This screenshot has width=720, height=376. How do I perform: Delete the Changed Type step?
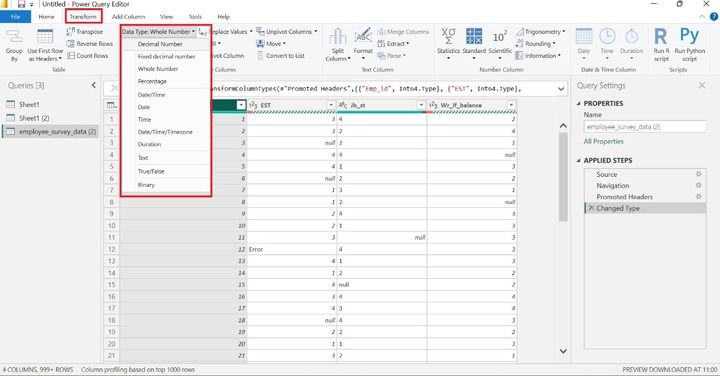tap(591, 208)
